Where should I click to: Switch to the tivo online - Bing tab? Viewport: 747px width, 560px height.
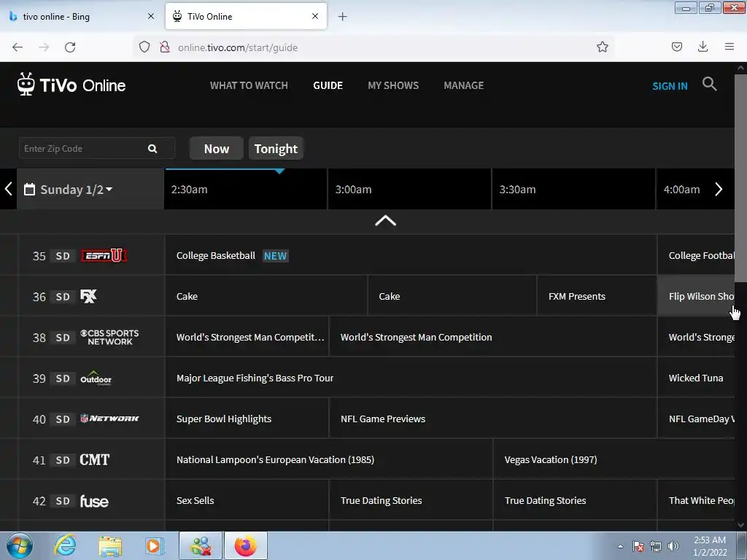(81, 17)
